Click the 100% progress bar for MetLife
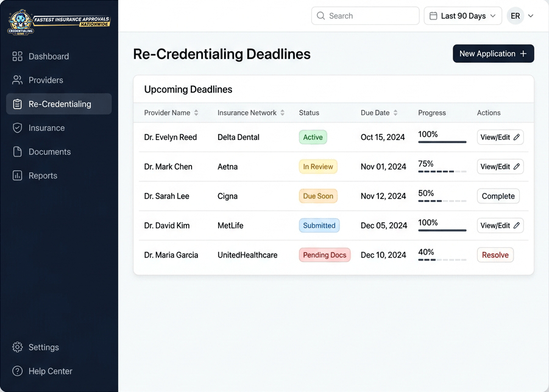The height and width of the screenshot is (392, 549). point(442,230)
